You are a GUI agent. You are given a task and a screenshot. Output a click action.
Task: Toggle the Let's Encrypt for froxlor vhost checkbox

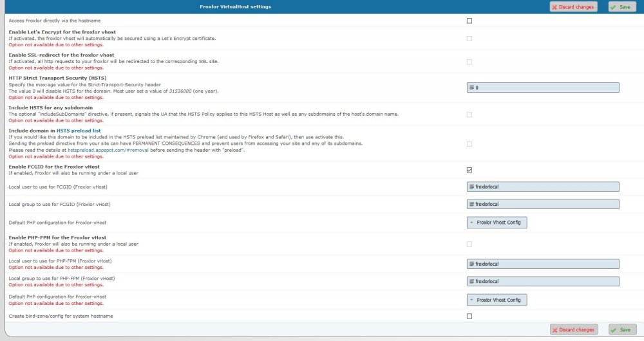[469, 39]
